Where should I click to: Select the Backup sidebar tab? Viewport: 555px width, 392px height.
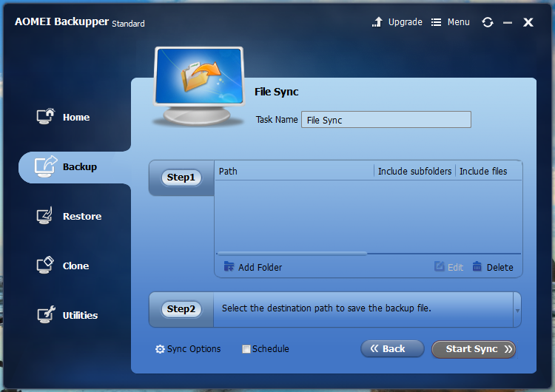coord(75,167)
